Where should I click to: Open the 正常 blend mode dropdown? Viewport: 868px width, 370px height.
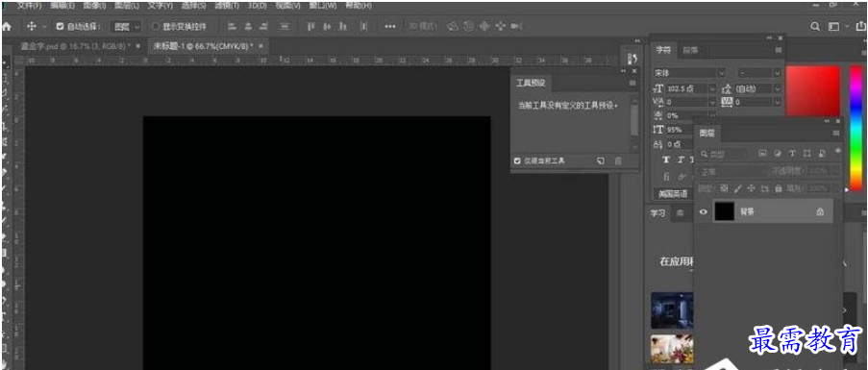tap(732, 172)
